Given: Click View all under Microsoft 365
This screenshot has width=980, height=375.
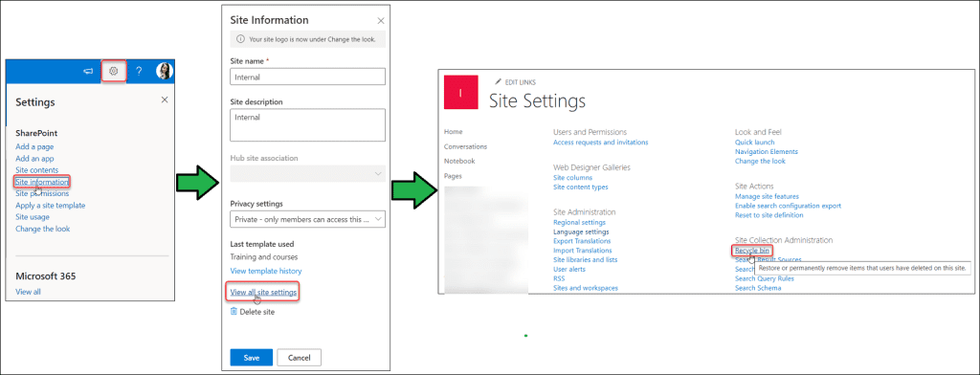Looking at the screenshot, I should pos(28,291).
